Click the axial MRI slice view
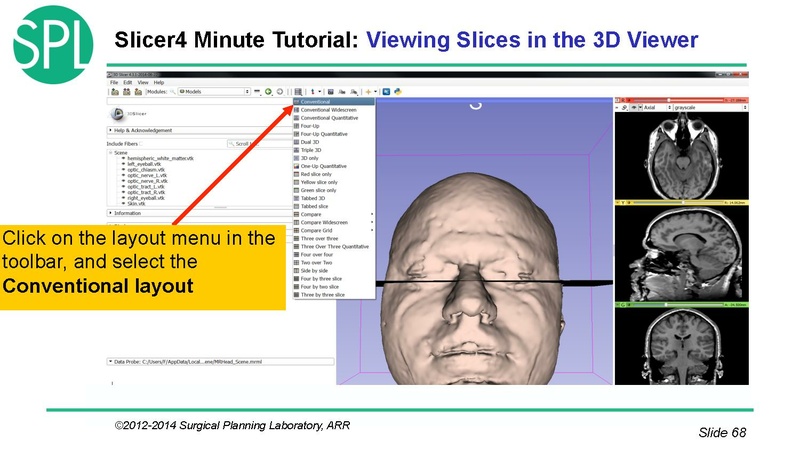This screenshot has height=450, width=800. (682, 156)
